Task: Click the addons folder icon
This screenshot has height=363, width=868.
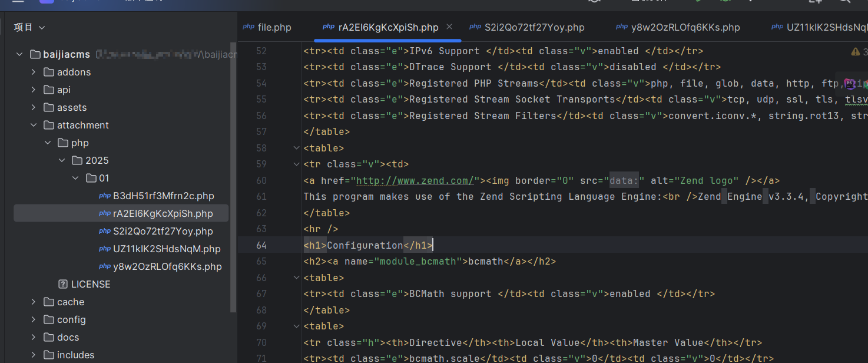Action: tap(49, 72)
